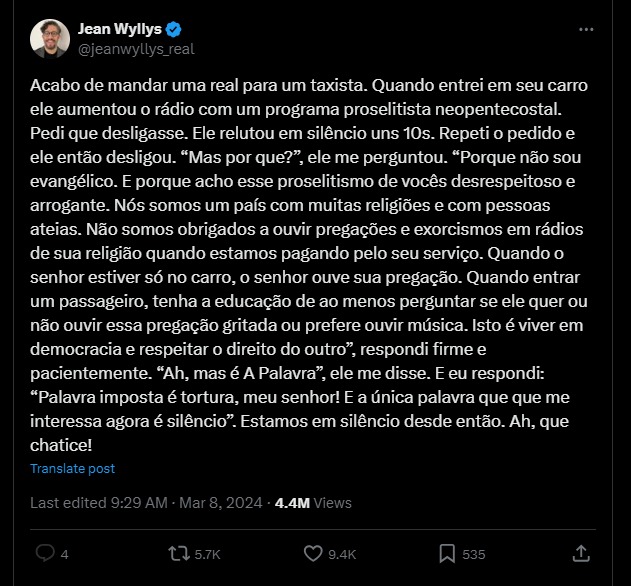Click the Mar 8, 2024 date

[x=221, y=503]
